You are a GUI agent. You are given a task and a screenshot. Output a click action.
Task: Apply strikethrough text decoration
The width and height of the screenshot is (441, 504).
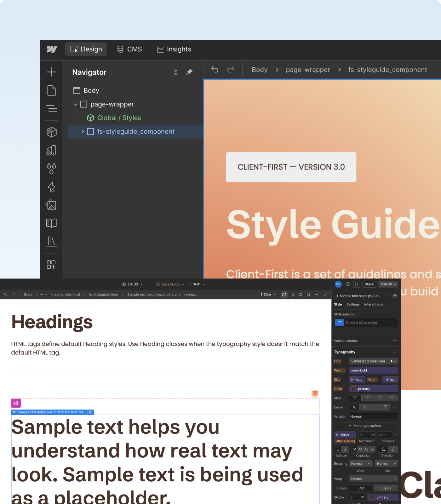[364, 407]
